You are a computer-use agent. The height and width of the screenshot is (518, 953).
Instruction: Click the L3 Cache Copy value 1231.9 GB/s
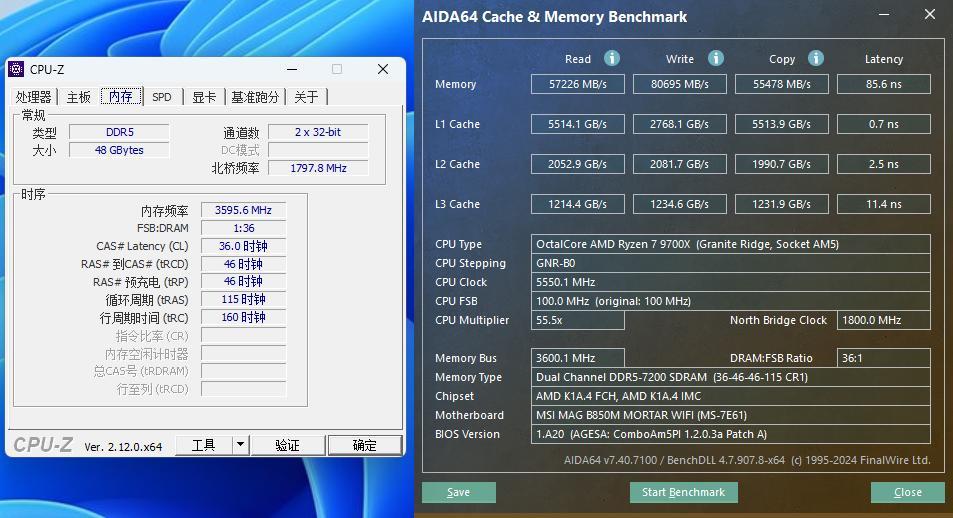coord(782,204)
